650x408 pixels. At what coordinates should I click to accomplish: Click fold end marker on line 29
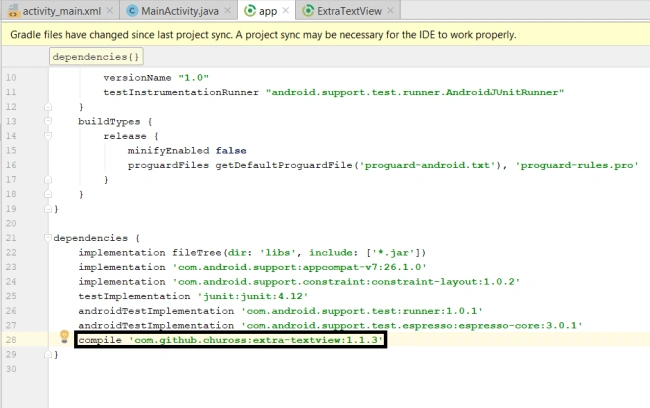pyautogui.click(x=48, y=355)
